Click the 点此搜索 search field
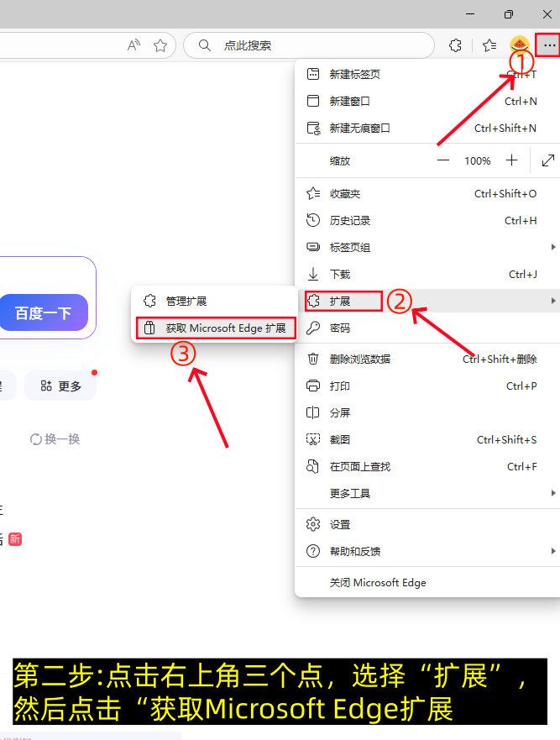The width and height of the screenshot is (560, 740). [x=308, y=45]
